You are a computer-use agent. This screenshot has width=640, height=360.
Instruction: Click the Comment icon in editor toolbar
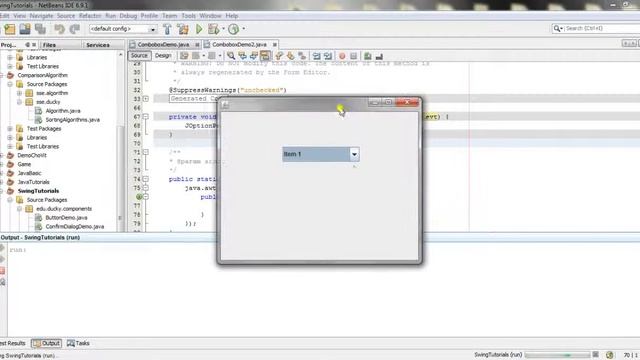coord(368,56)
